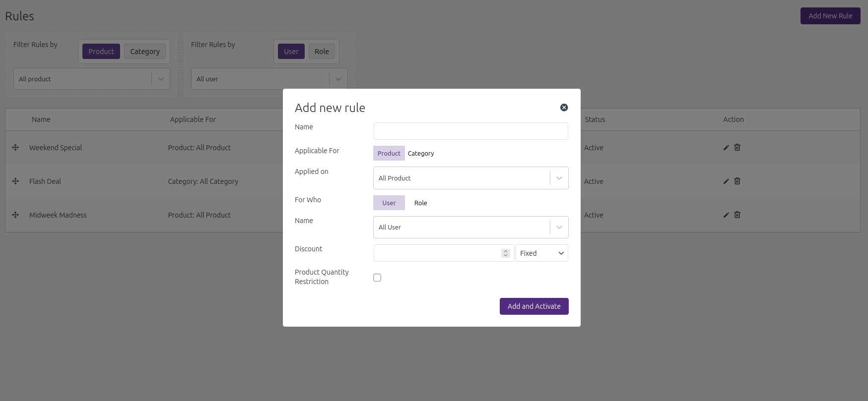Delete the Weekend Special rule
Viewport: 868px width, 401px height.
point(737,147)
